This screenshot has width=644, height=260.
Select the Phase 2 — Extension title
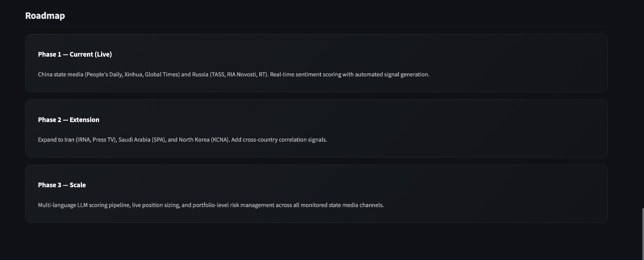click(x=68, y=120)
